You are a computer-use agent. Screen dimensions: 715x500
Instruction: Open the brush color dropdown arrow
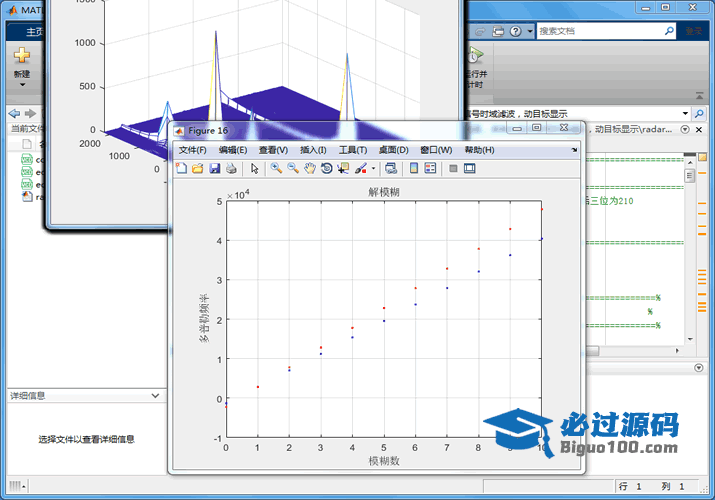click(x=373, y=168)
